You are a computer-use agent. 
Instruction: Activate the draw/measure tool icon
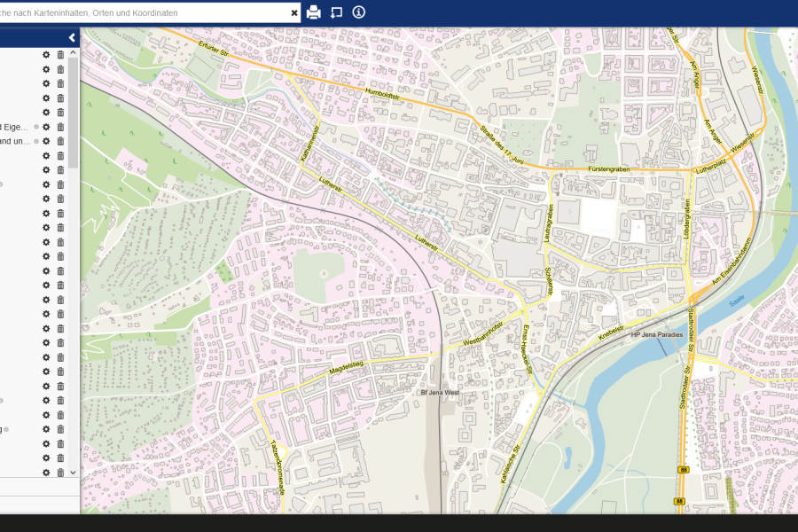click(x=336, y=12)
